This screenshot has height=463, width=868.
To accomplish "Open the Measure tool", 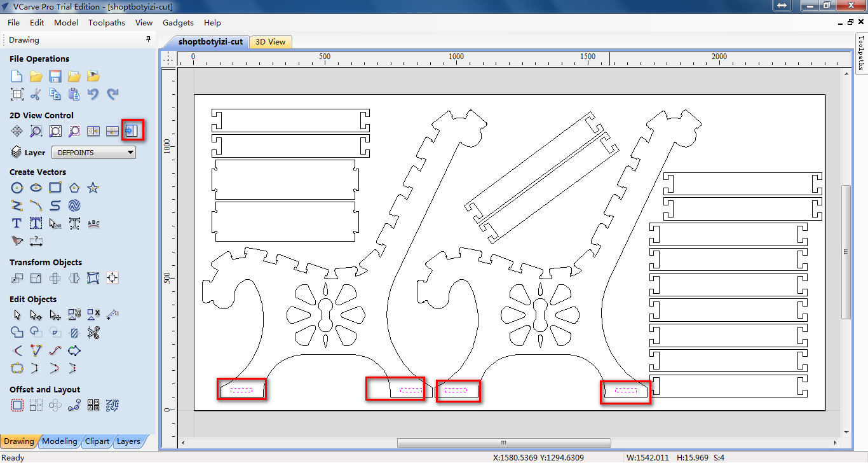I will point(112,315).
